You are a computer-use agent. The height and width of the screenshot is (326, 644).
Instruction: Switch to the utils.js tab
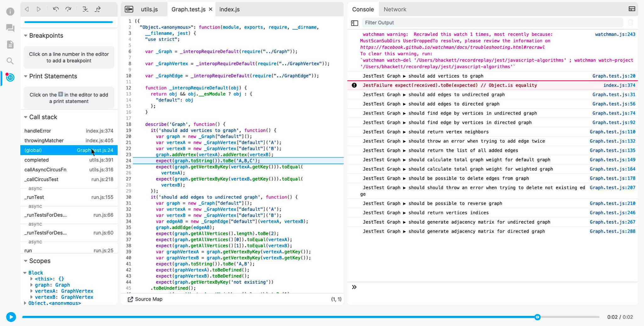click(x=149, y=9)
